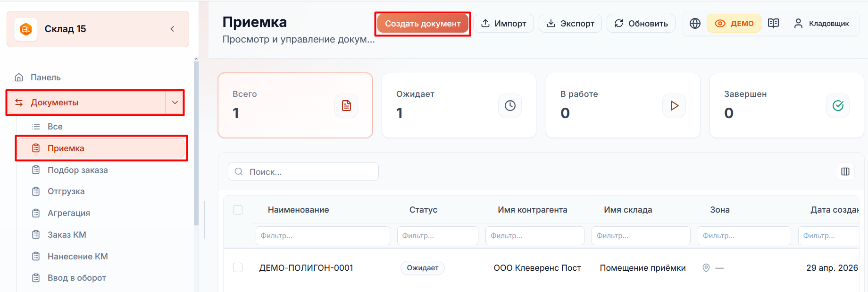Screen dimensions: 868x292
Task: Sort by Статус column header
Action: coord(423,210)
